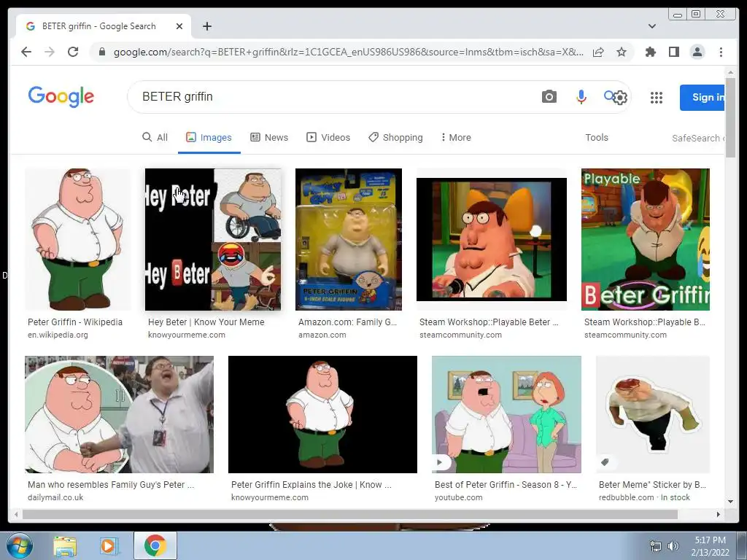747x560 pixels.
Task: Open a new tab with plus button
Action: click(206, 26)
